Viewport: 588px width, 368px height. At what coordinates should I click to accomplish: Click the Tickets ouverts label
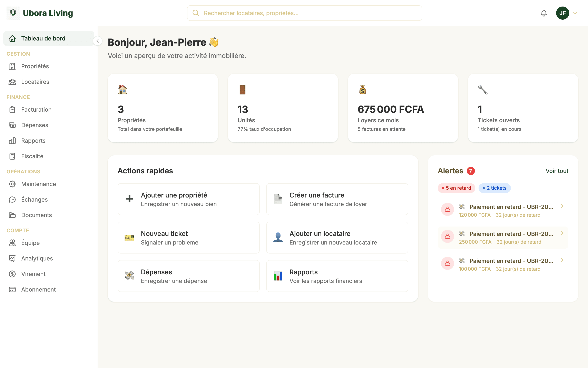tap(499, 120)
